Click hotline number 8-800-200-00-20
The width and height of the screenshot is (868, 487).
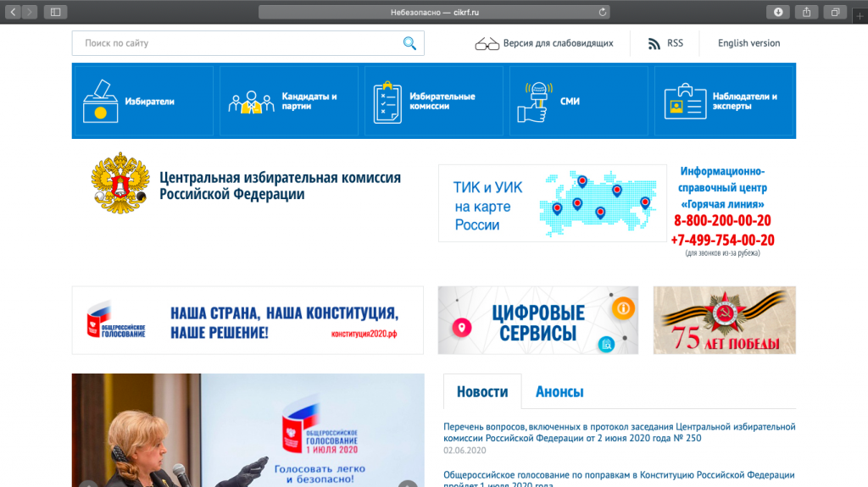pyautogui.click(x=722, y=221)
